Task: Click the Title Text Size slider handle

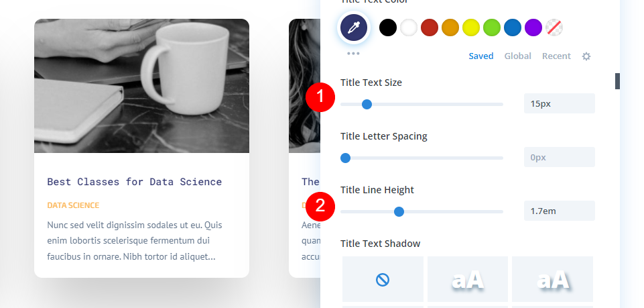Action: (367, 104)
